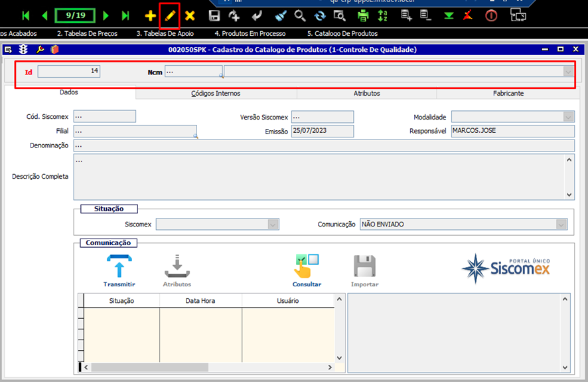This screenshot has width=588, height=382.
Task: Click the Atributos download button
Action: (x=177, y=270)
